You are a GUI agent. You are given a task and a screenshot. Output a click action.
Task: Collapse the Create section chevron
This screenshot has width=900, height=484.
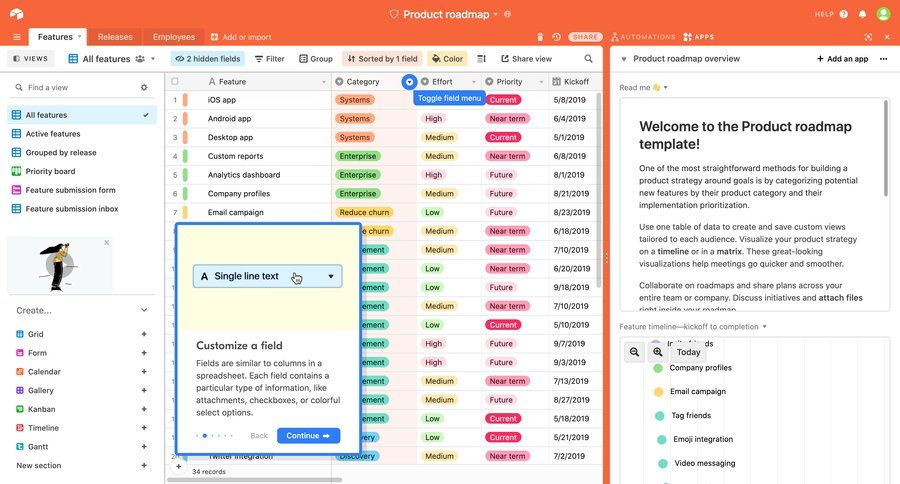tap(144, 310)
